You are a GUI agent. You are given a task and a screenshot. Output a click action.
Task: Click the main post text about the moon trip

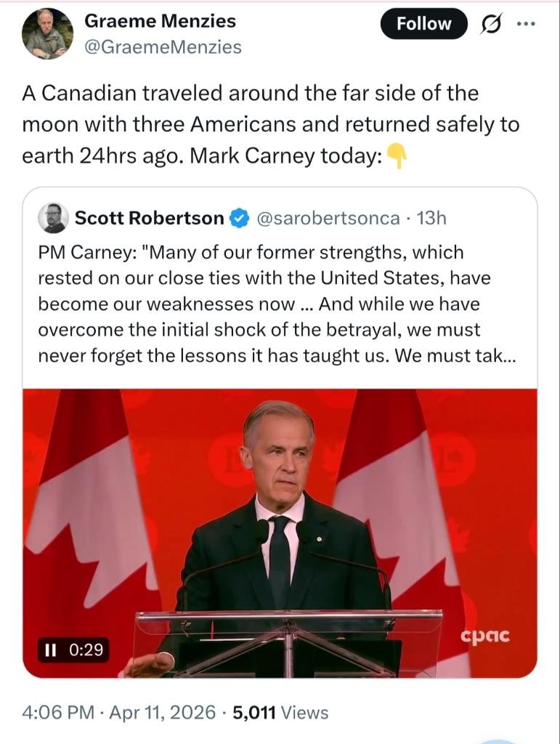point(270,124)
